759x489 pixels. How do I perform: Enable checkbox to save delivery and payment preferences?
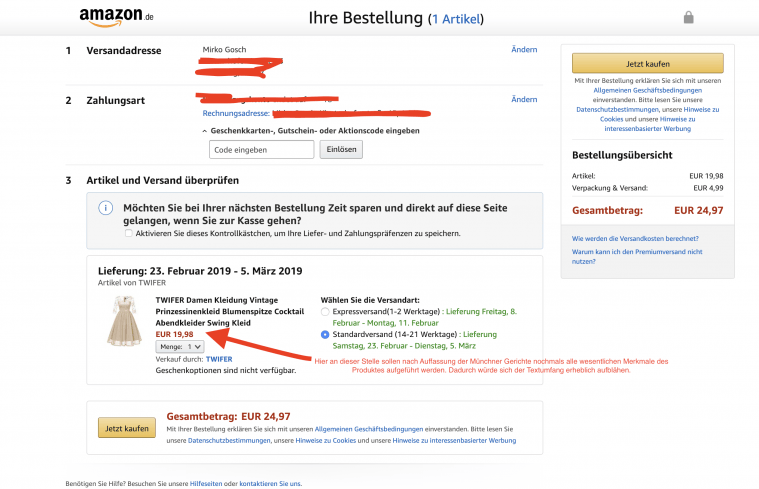coord(129,233)
